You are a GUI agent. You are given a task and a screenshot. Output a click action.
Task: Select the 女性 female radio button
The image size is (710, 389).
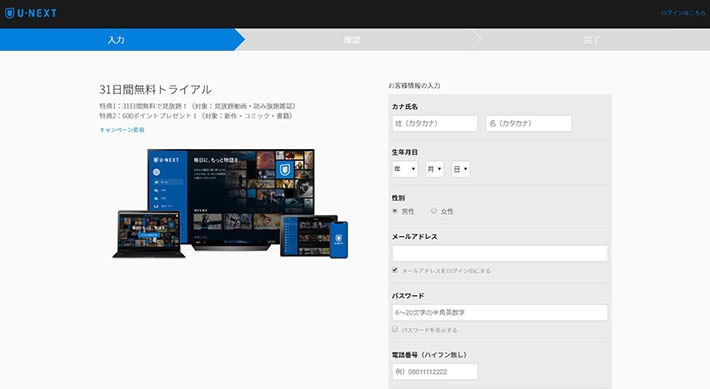click(434, 211)
